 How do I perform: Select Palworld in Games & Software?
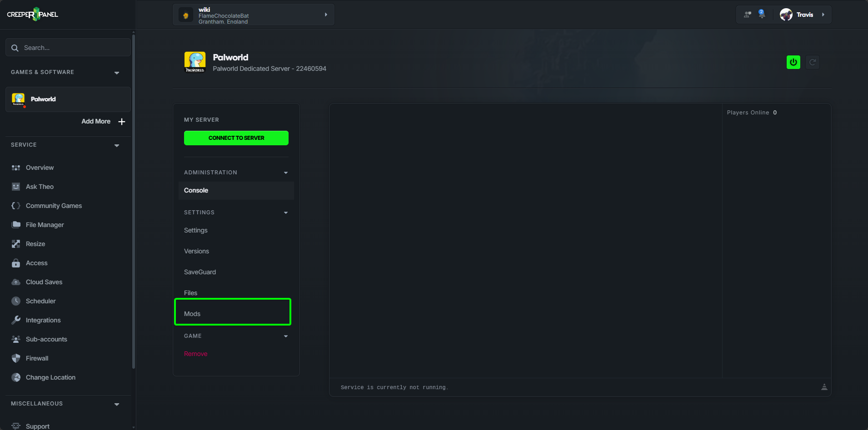coord(68,99)
